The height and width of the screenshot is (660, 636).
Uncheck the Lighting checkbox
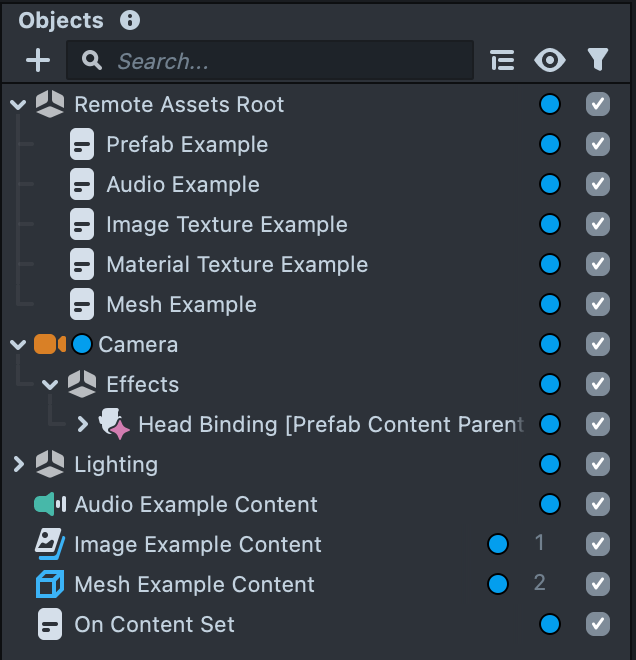click(597, 465)
